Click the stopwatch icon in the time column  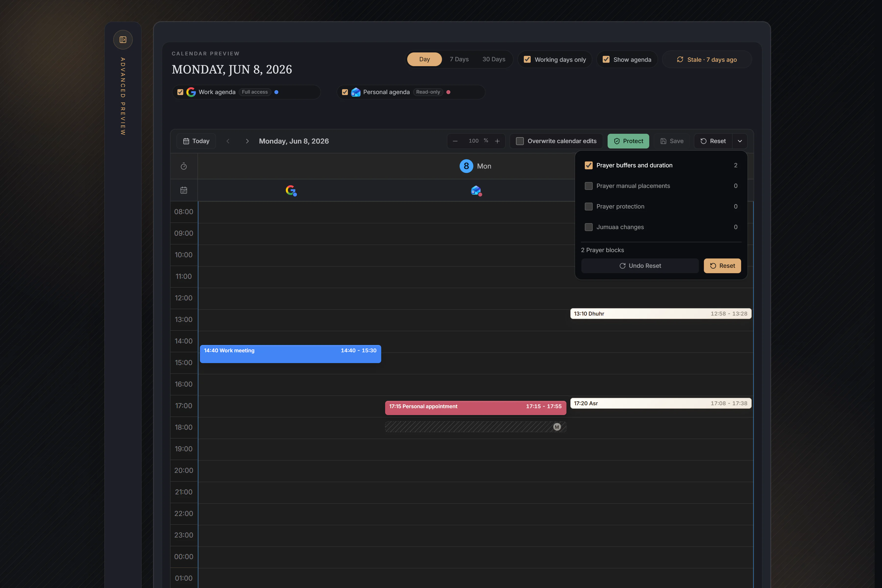(184, 166)
